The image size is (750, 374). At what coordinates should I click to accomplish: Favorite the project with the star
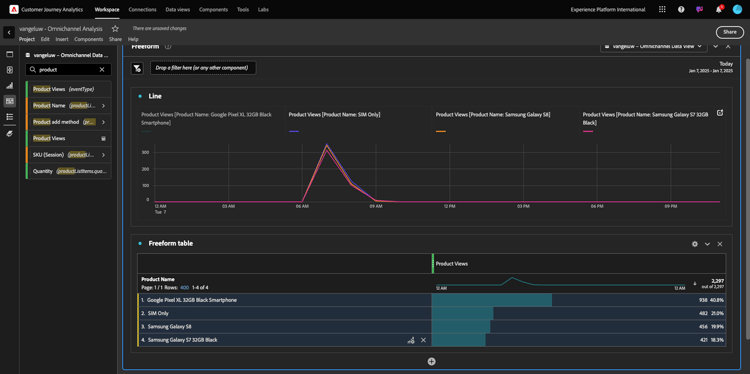pos(115,29)
